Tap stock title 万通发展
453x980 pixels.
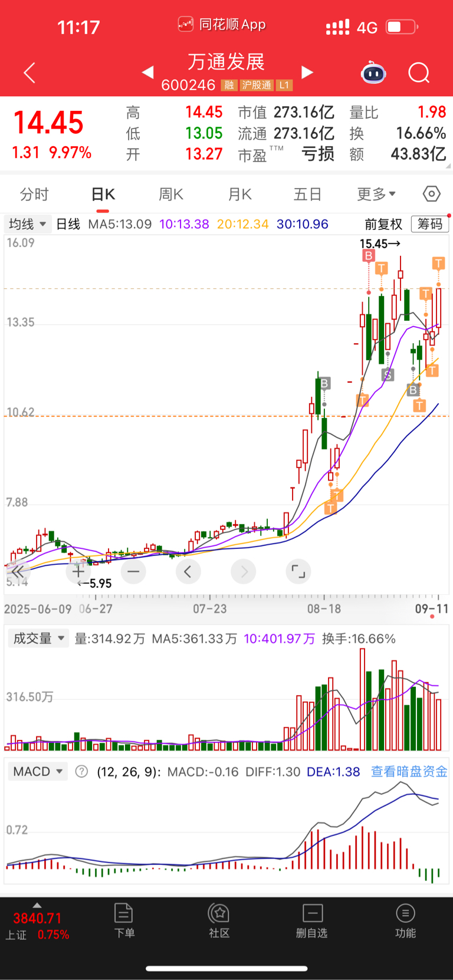pos(226,62)
